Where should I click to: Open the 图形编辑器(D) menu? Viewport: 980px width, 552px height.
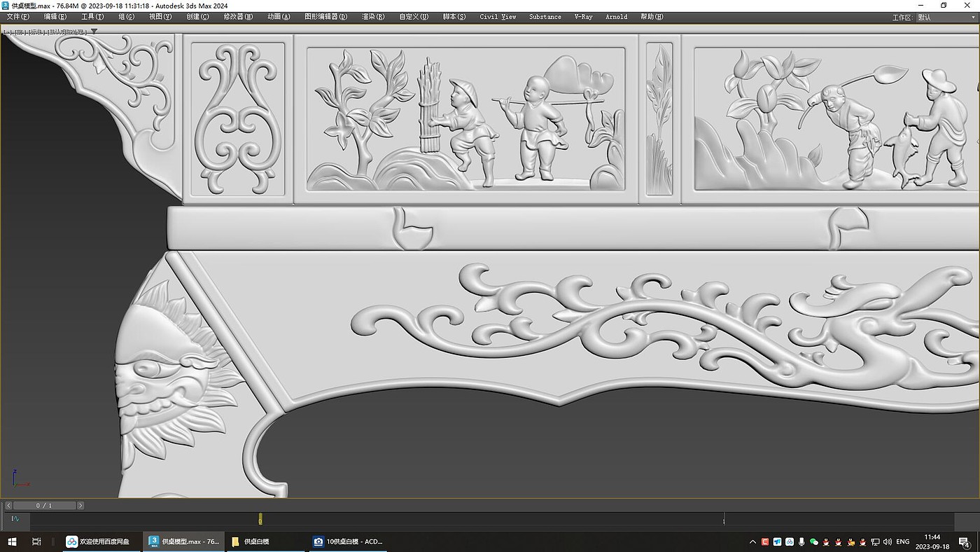pyautogui.click(x=326, y=17)
